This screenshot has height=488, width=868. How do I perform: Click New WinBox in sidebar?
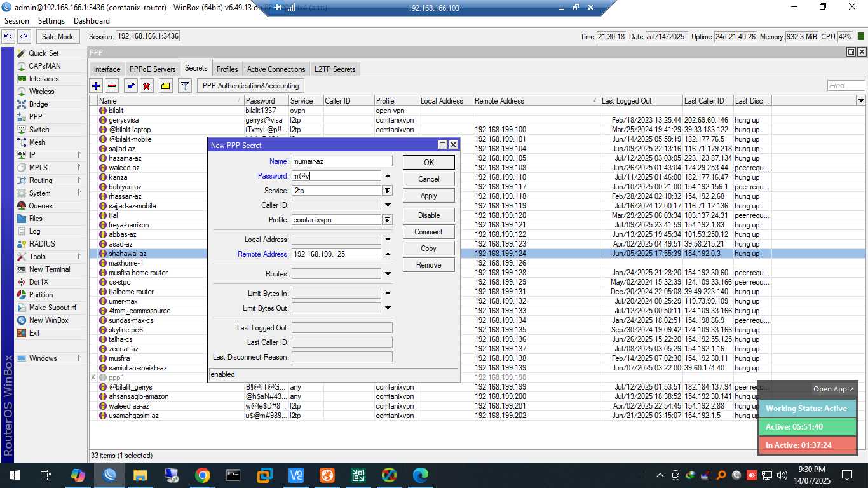(48, 320)
